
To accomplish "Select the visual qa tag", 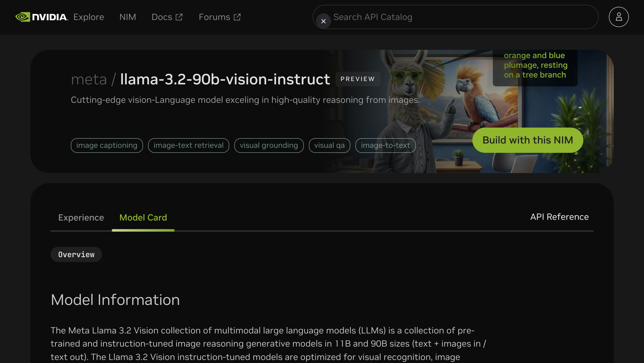I will 330,145.
